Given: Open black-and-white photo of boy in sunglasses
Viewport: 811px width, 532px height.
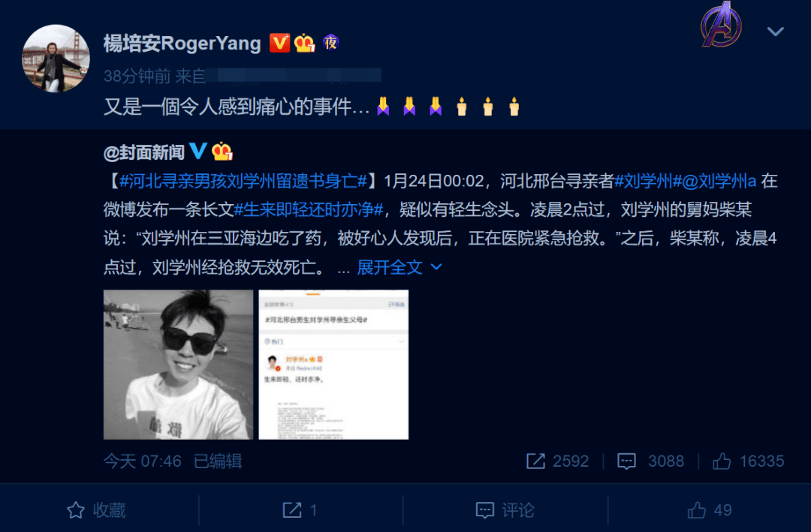Looking at the screenshot, I should pyautogui.click(x=179, y=365).
